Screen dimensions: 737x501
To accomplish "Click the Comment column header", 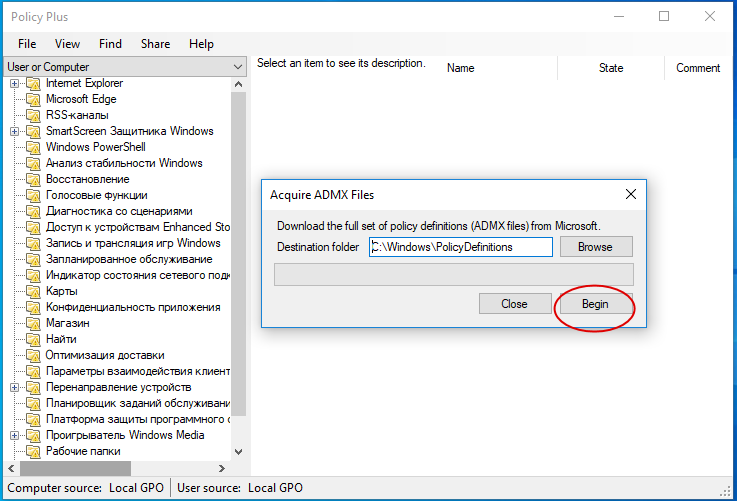I will 698,68.
